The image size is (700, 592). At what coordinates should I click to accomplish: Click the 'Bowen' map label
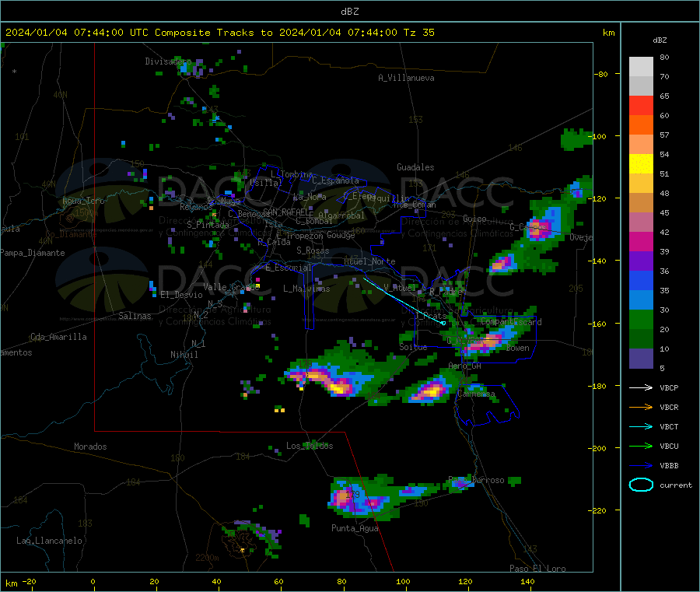pyautogui.click(x=518, y=348)
